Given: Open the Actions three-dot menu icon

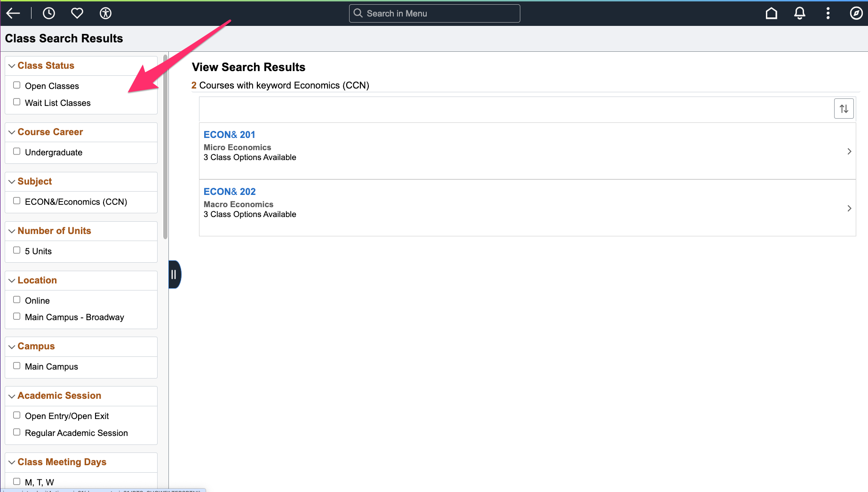Looking at the screenshot, I should 828,13.
